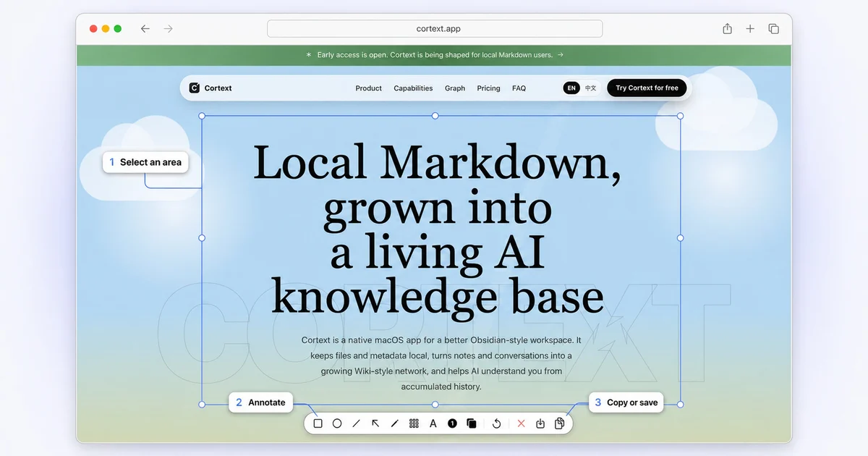Click the 'a living AI' headline line
868x456 pixels.
tap(438, 253)
